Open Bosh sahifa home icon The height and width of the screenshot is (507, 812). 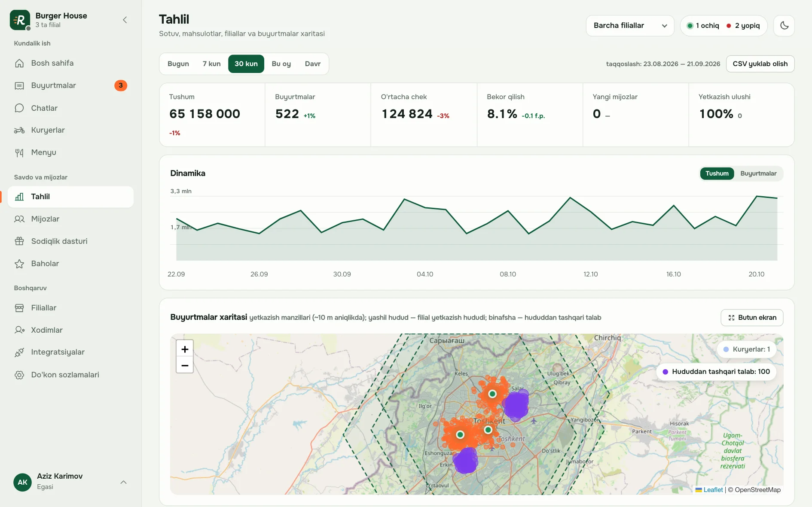pyautogui.click(x=19, y=63)
